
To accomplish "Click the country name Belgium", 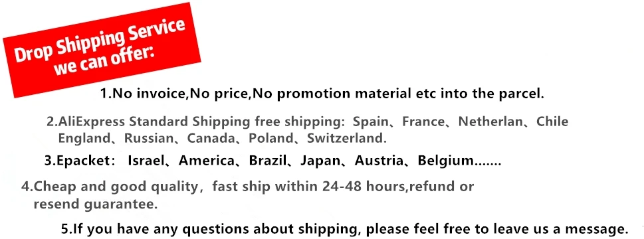I will (446, 161).
